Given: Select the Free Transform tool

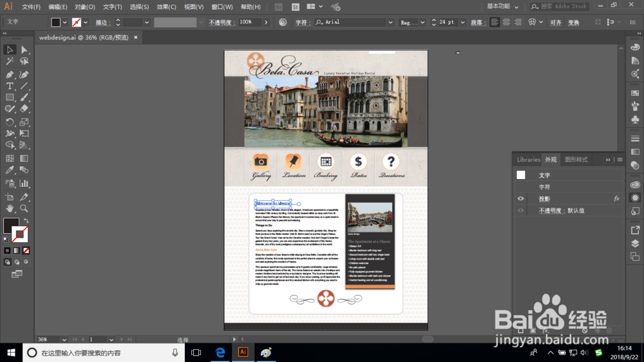Looking at the screenshot, I should pos(24,133).
